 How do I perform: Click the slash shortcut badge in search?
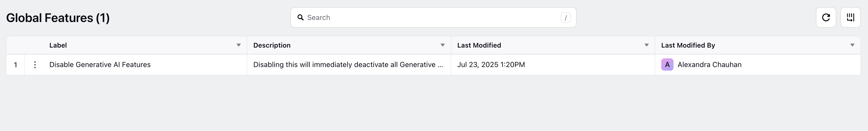[x=566, y=18]
